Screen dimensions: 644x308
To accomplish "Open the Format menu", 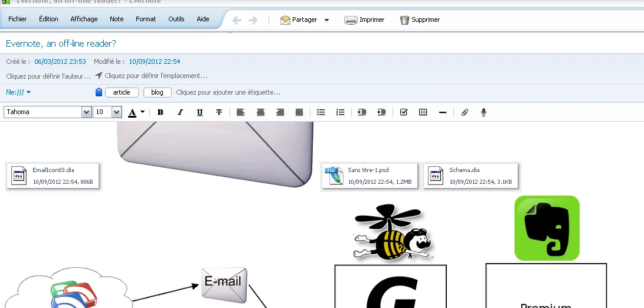I will pos(146,19).
